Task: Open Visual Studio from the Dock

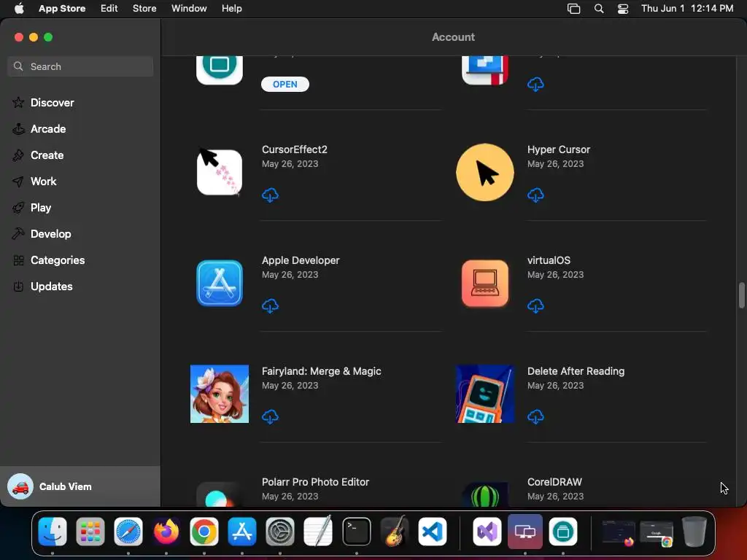Action: [487, 532]
